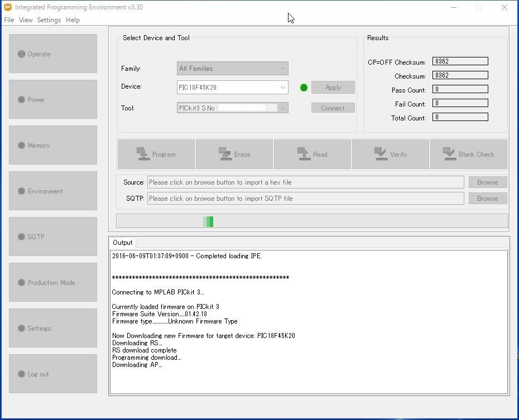Click the Environment sidebar label
The image size is (519, 420).
pos(45,191)
